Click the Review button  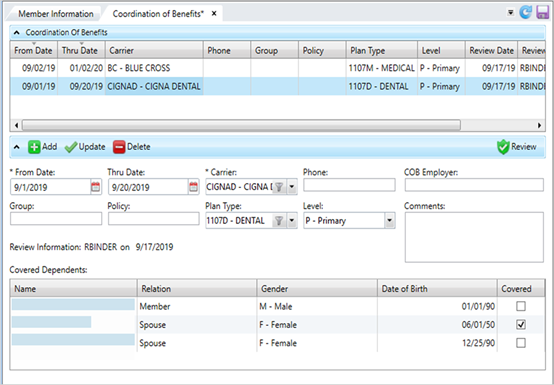click(x=517, y=147)
